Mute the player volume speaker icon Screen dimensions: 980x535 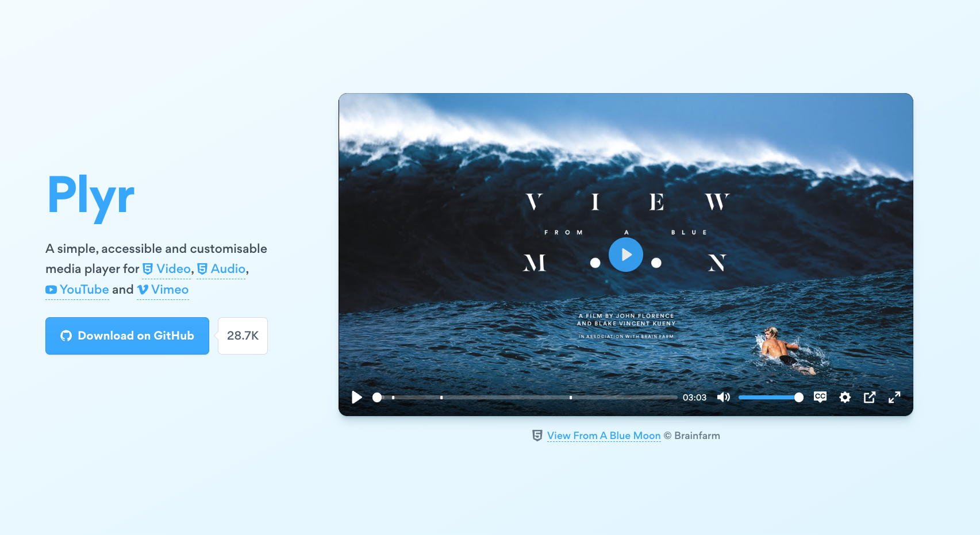coord(724,397)
